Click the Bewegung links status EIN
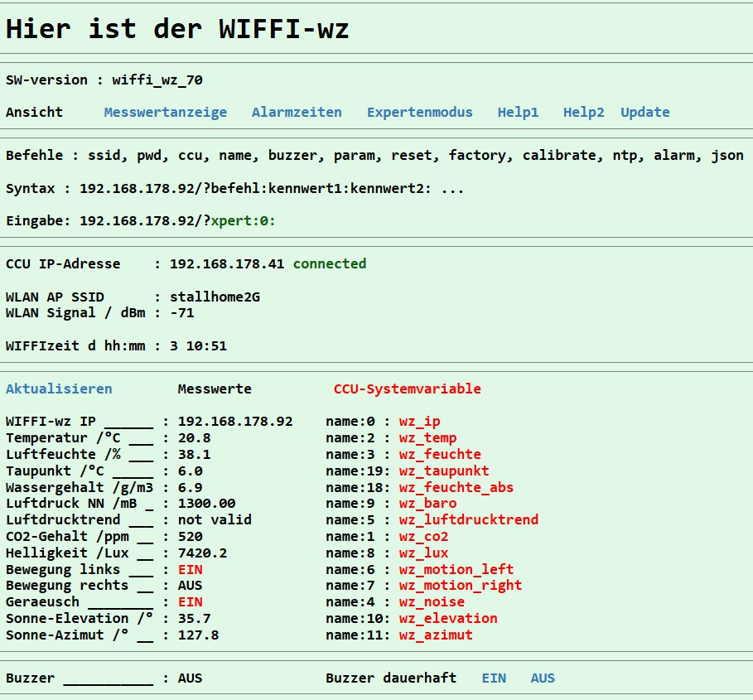 [191, 569]
